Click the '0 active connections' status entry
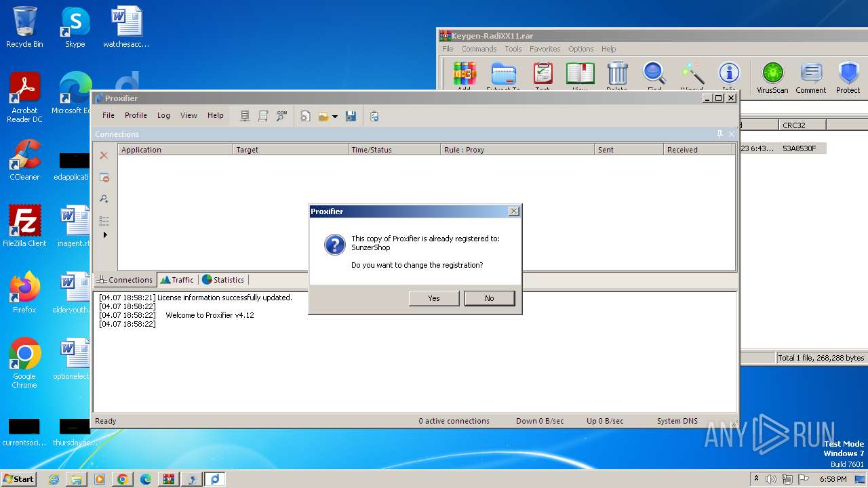 pos(454,421)
